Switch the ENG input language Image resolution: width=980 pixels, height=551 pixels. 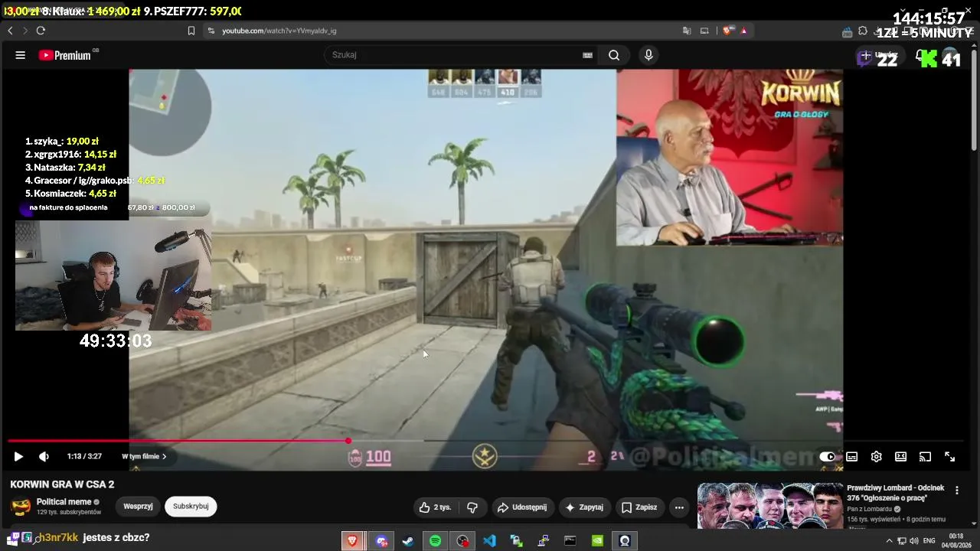click(x=929, y=541)
